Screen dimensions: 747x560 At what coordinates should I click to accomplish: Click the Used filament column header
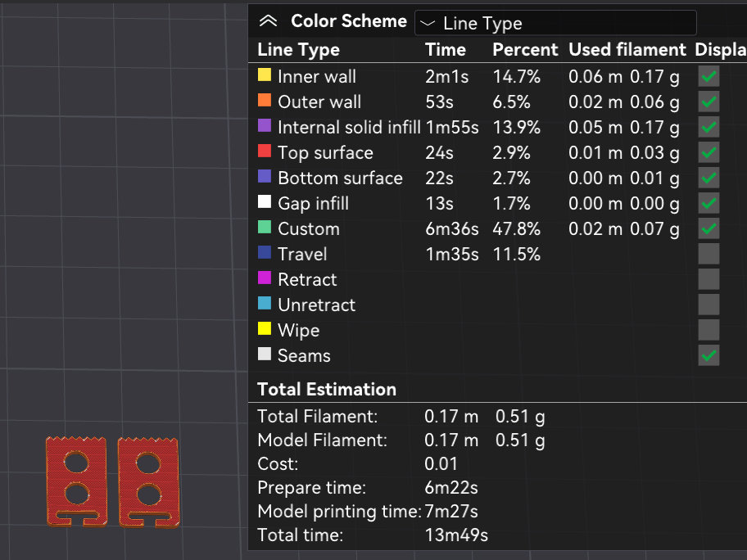pos(627,49)
